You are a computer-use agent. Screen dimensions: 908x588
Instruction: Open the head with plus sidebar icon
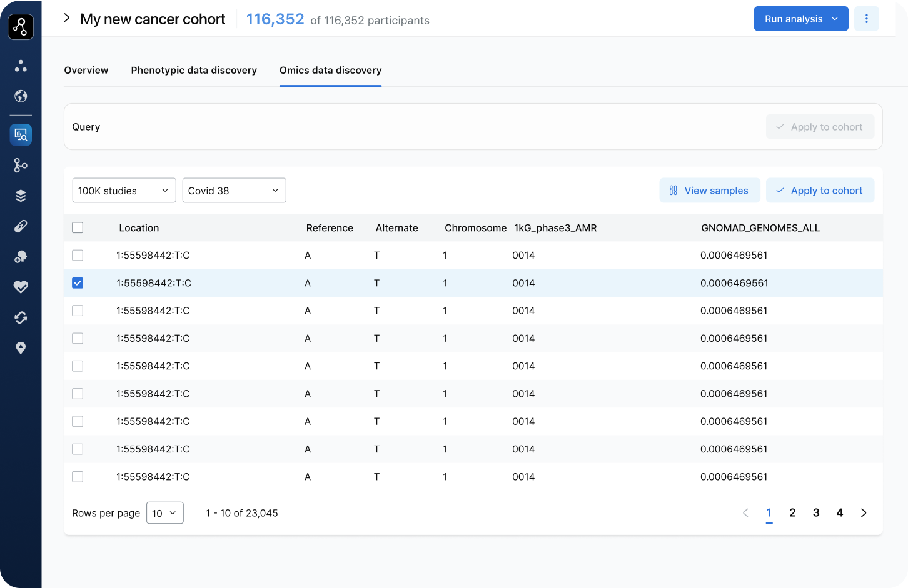(x=21, y=257)
